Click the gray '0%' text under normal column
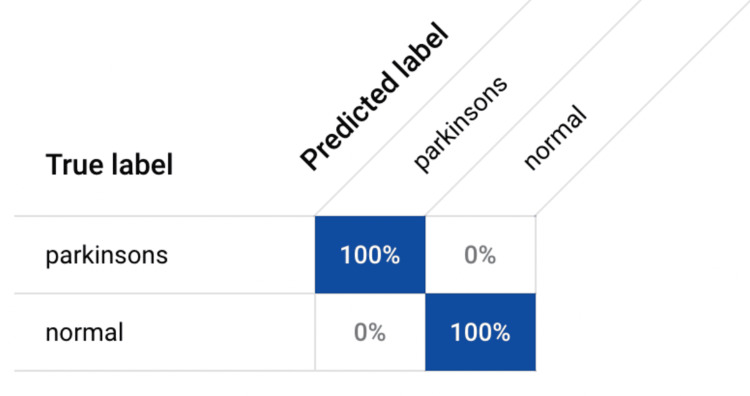The height and width of the screenshot is (396, 750). click(x=480, y=255)
